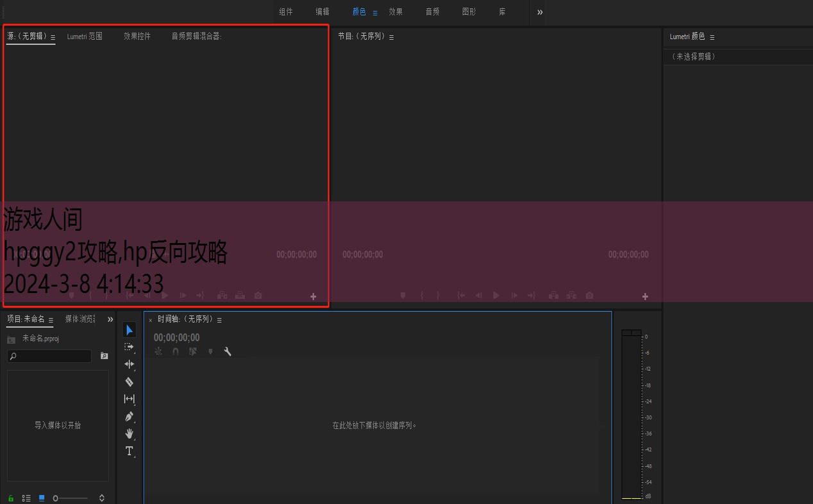Screen dimensions: 813x504
Task: Select the Ripple Edit tool
Action: pyautogui.click(x=130, y=364)
